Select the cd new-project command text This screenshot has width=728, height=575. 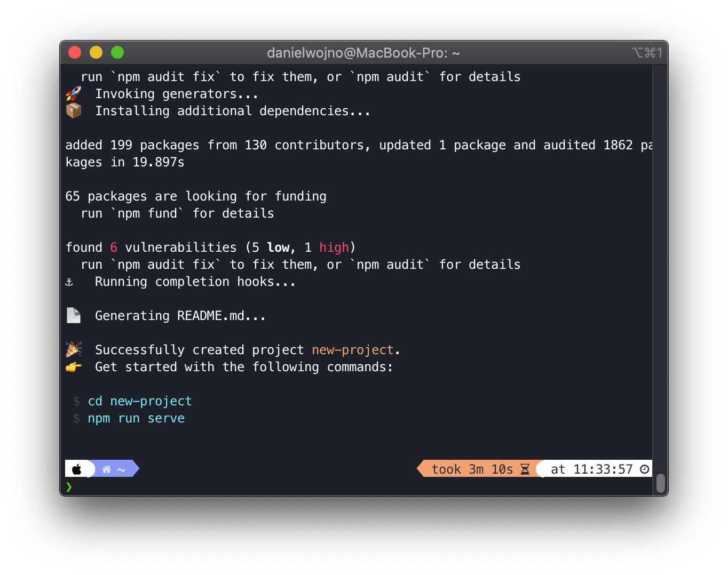(x=139, y=401)
